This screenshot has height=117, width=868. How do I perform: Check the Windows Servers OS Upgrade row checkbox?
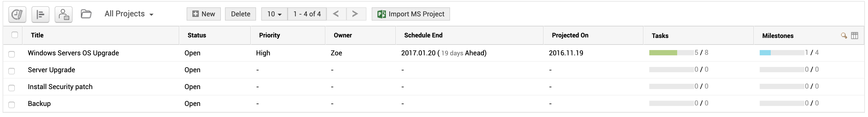click(12, 54)
